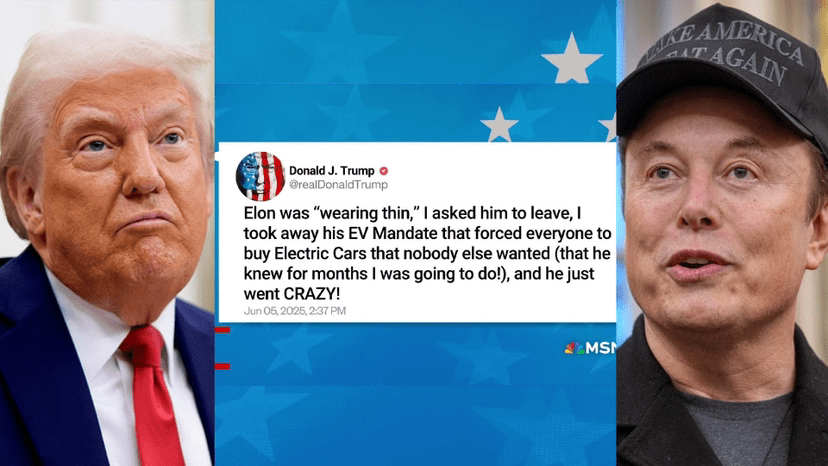This screenshot has height=466, width=828.
Task: Click the Jun 05, 2025 timestamp
Action: (x=295, y=311)
